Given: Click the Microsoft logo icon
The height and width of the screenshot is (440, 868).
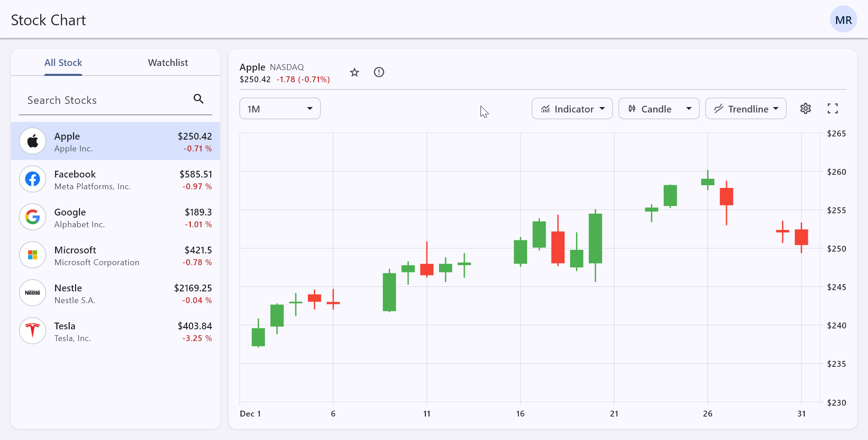Looking at the screenshot, I should click(x=32, y=255).
